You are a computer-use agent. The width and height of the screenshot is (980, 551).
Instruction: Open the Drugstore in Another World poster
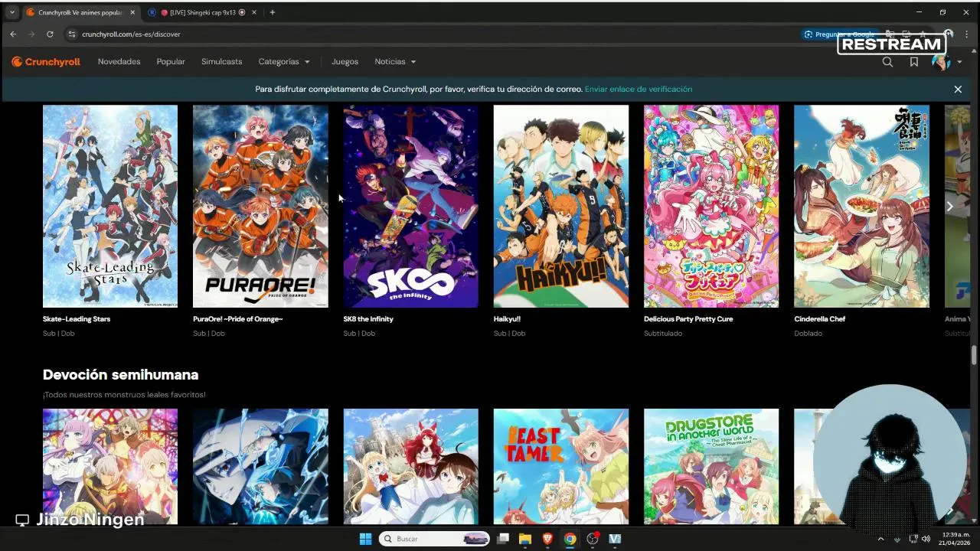[711, 466]
